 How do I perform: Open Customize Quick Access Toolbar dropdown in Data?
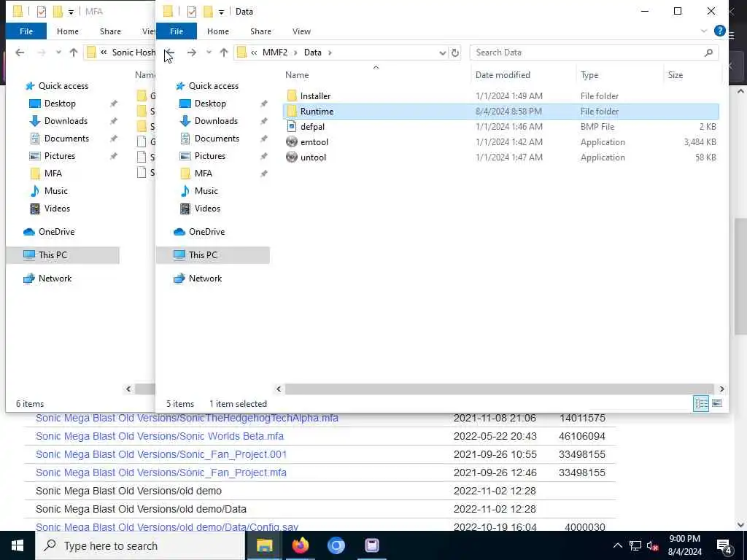click(222, 12)
